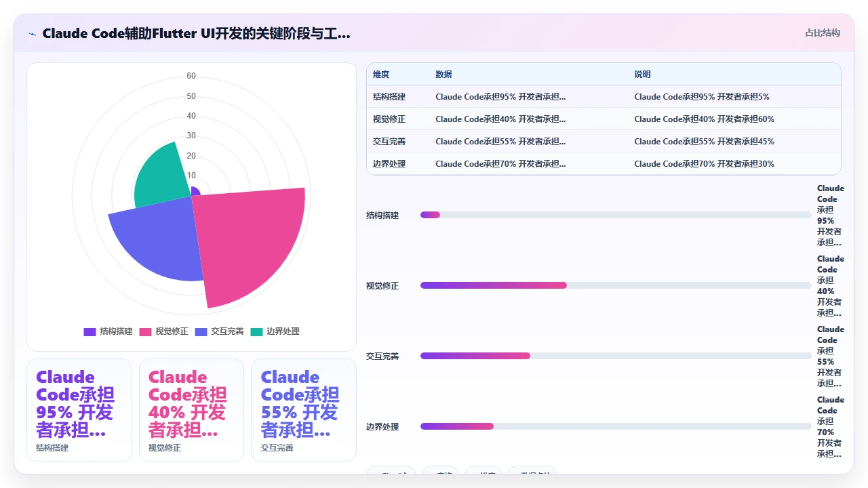Click the truncated 数据 cell in the 结构搭建 row
Viewport: 868px width, 488px height.
(500, 97)
